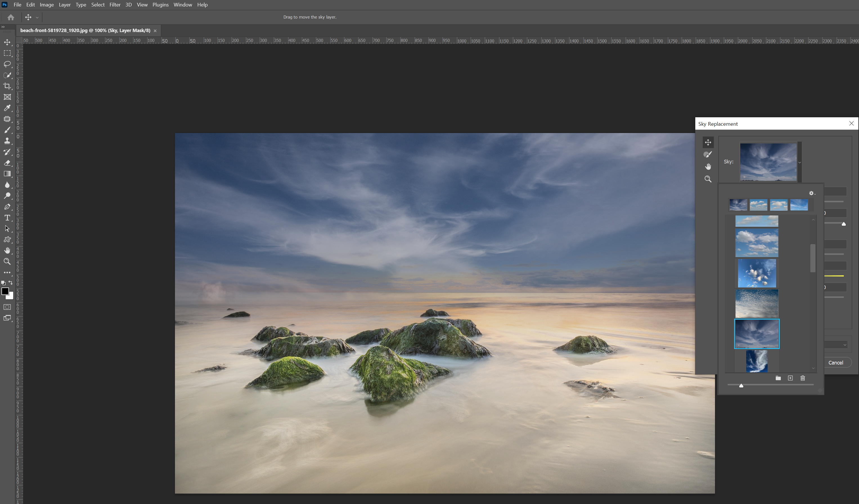The height and width of the screenshot is (504, 859).
Task: Toggle Quick Mask mode
Action: tap(7, 307)
